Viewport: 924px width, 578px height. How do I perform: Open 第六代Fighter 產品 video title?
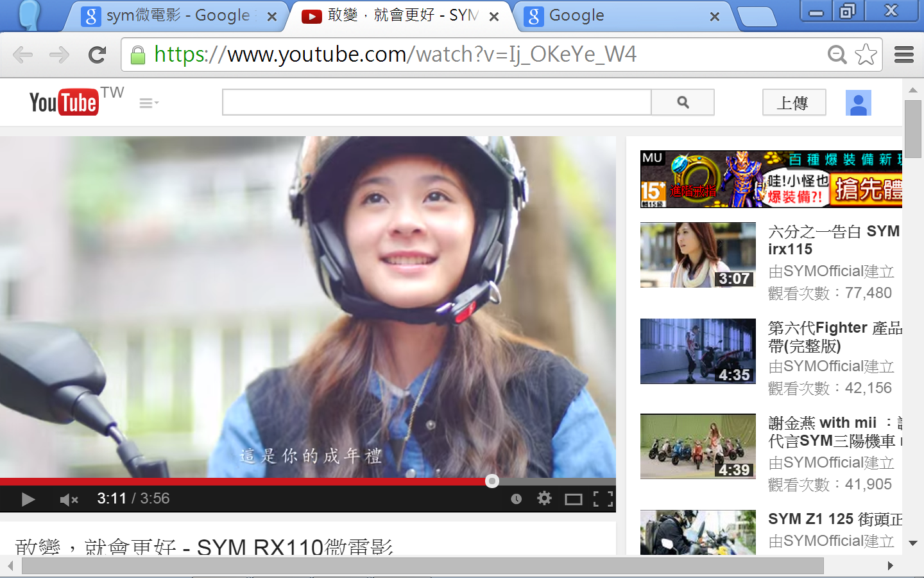835,337
